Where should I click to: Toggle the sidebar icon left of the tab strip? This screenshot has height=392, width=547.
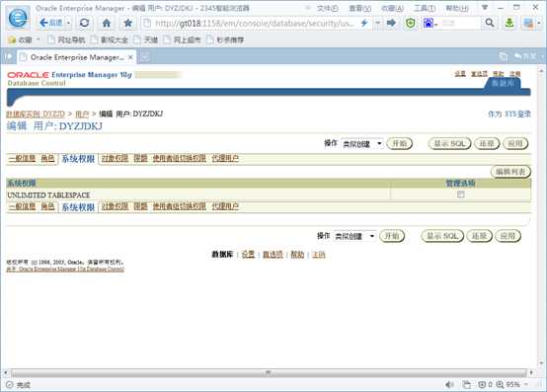coord(8,56)
